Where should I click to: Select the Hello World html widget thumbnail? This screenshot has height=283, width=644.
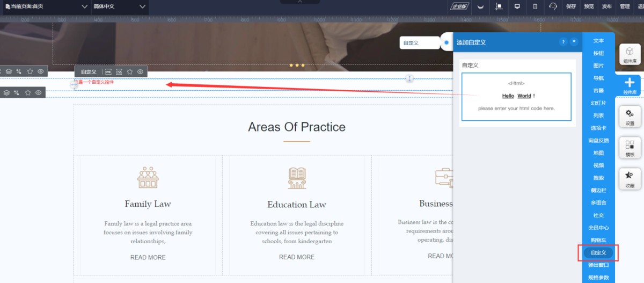pos(516,97)
